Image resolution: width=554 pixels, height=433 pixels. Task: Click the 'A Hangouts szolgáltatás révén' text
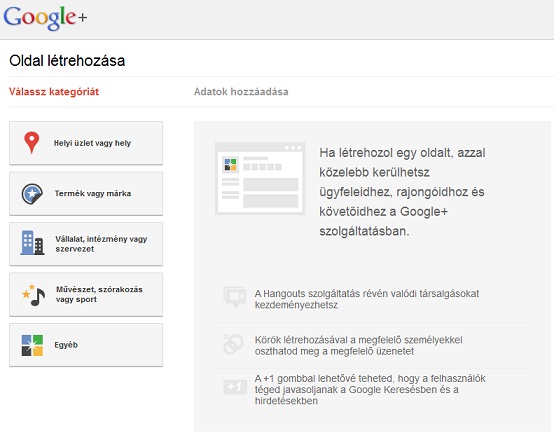(367, 299)
